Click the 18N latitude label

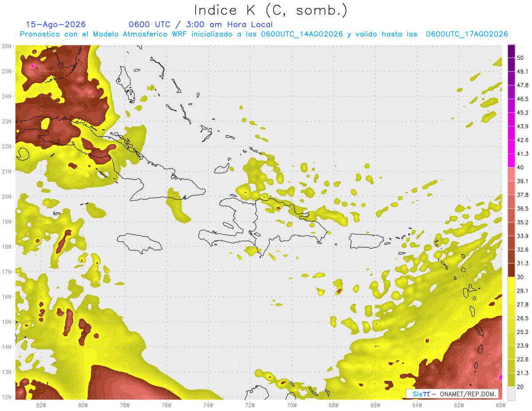(6, 247)
